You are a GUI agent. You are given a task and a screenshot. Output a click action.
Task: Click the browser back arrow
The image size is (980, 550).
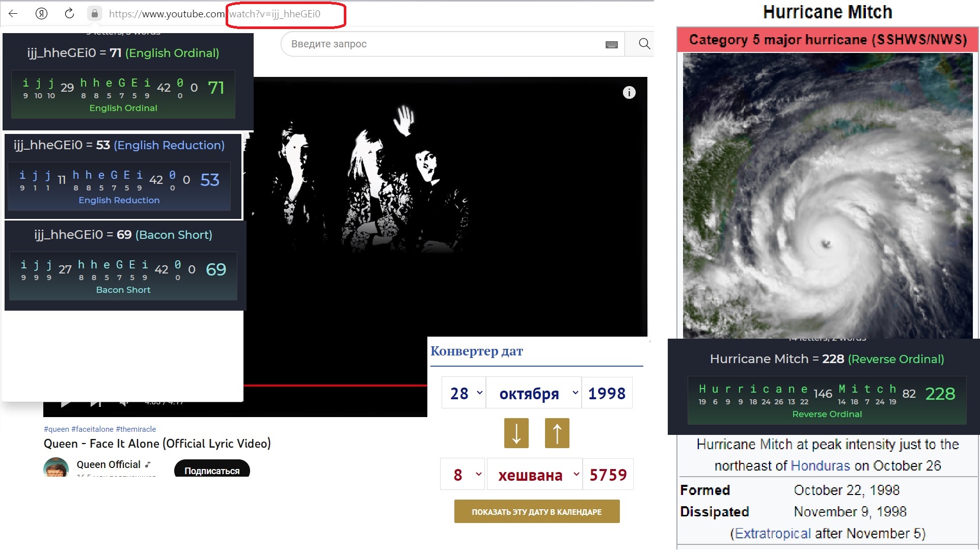click(13, 14)
